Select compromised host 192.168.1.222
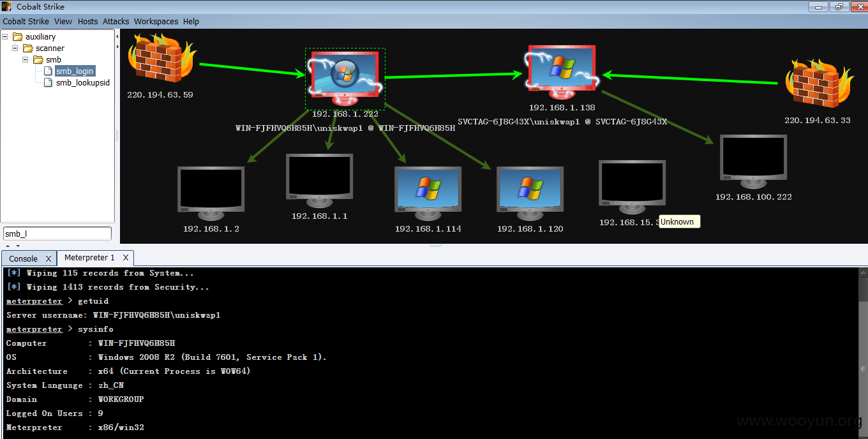Viewport: 868px width, 439px height. pyautogui.click(x=345, y=78)
